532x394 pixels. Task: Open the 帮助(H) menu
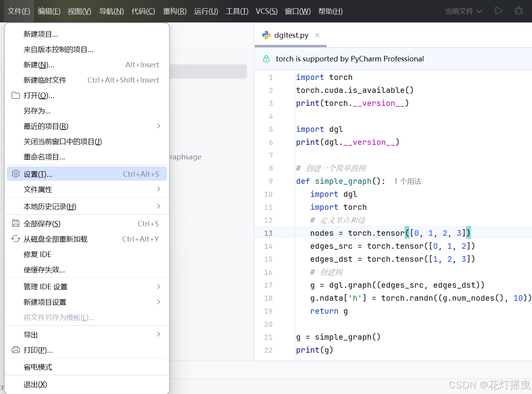[331, 11]
